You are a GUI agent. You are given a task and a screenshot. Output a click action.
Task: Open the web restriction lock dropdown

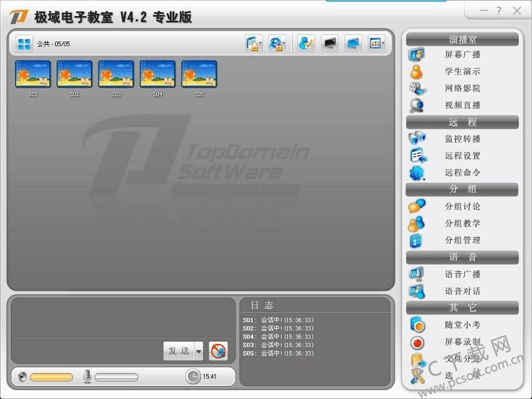[277, 43]
